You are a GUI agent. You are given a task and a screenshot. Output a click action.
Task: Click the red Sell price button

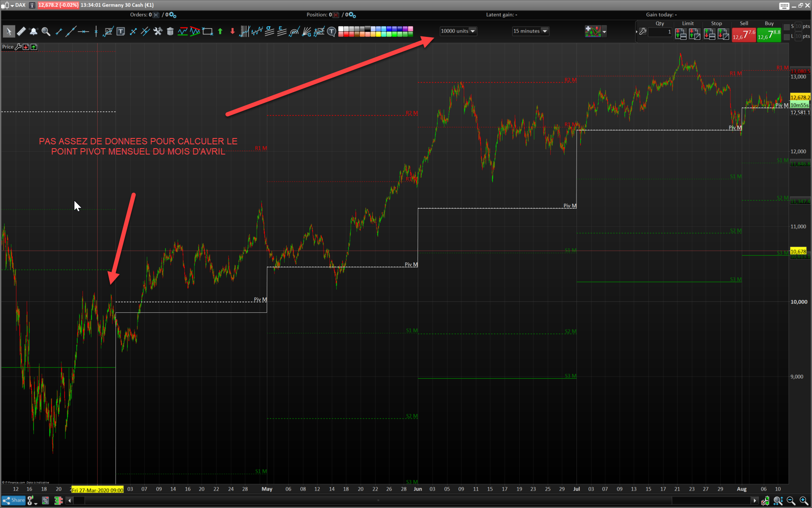click(x=744, y=34)
